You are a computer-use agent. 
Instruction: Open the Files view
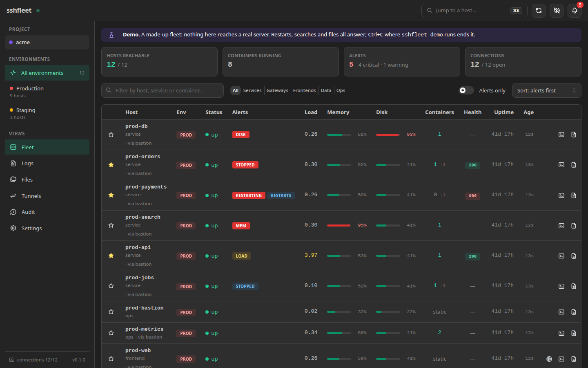pos(47,180)
